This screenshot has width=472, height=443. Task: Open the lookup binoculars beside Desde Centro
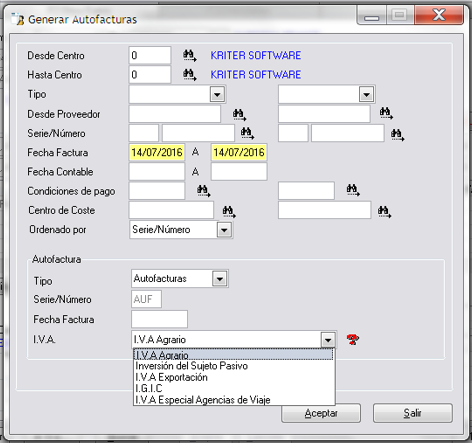190,56
